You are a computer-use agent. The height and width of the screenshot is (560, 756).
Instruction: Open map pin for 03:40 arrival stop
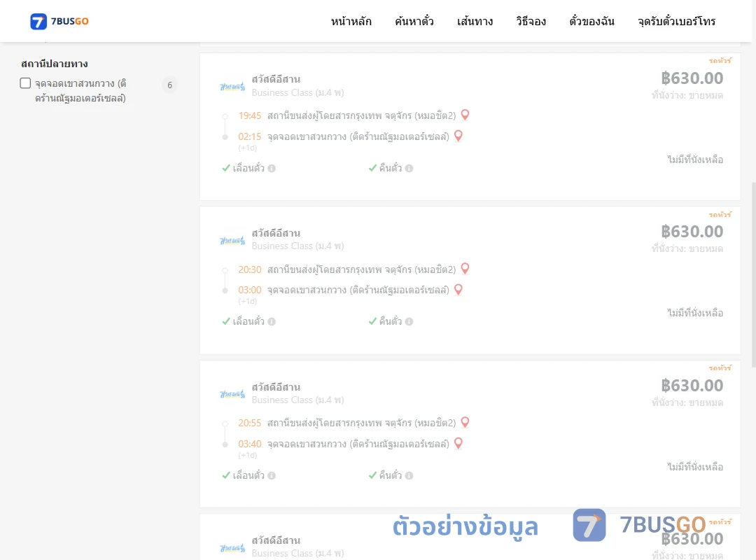click(458, 443)
